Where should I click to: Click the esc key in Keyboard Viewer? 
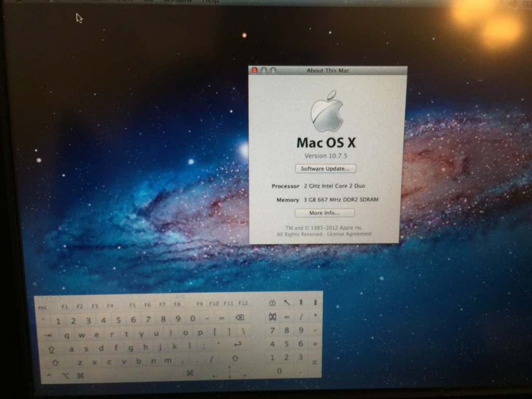tap(43, 308)
